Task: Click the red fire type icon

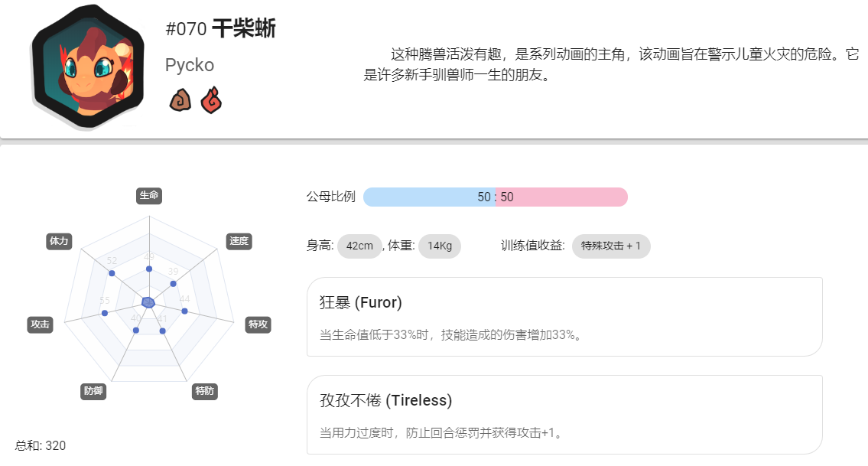Action: [211, 100]
